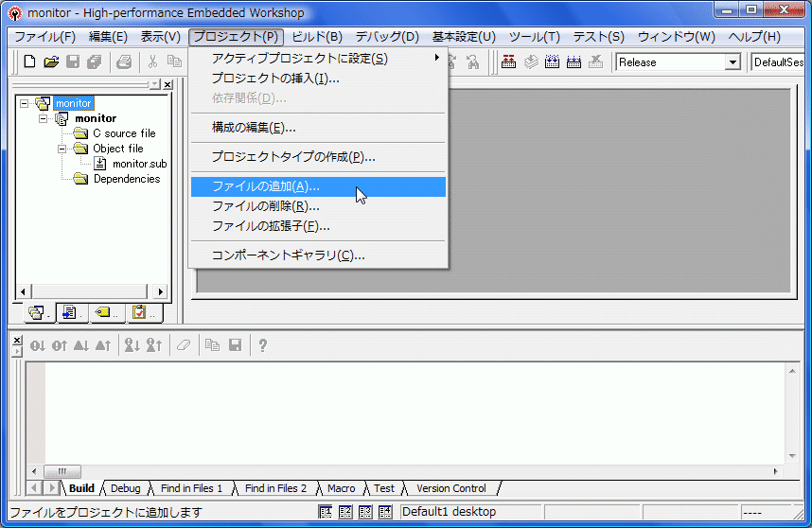This screenshot has height=528, width=812.
Task: Click the previous error icon in output toolbar
Action: click(59, 345)
